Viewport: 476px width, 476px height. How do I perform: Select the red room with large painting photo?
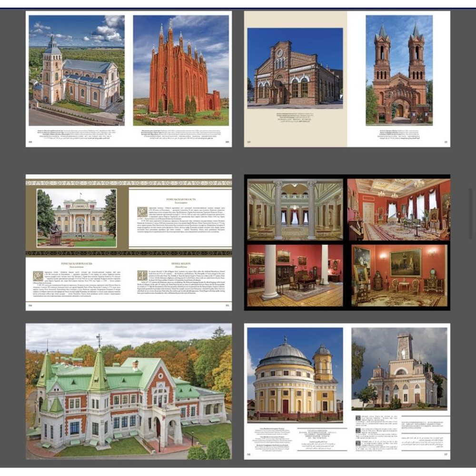coord(399,275)
